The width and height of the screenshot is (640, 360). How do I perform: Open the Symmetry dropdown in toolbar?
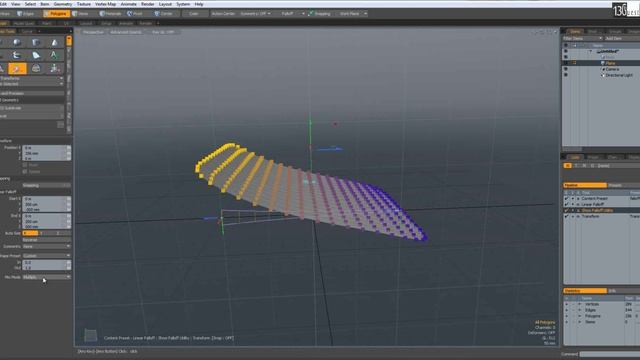pos(255,13)
